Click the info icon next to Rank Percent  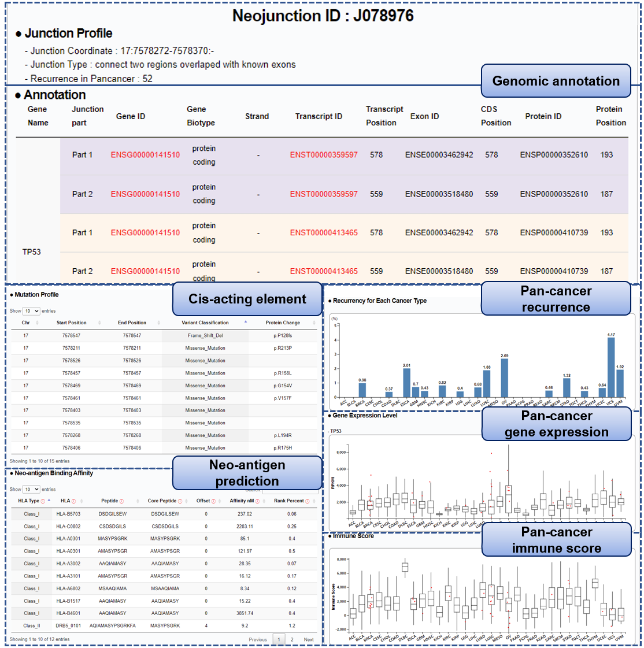(308, 501)
